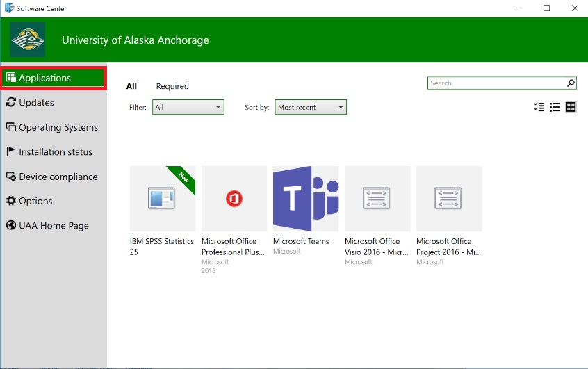Viewport: 588px width, 369px height.
Task: Open the Microsoft Office Project 2016 tile
Action: pos(448,199)
